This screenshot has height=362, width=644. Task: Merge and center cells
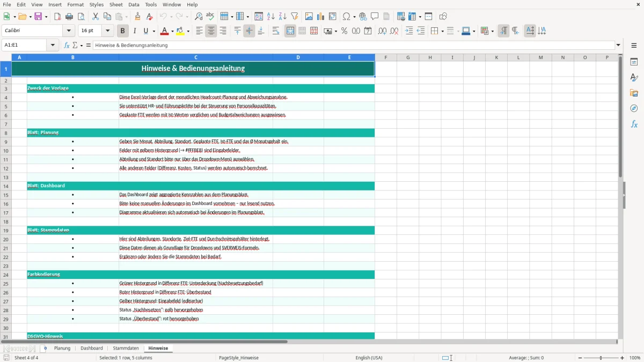[x=290, y=31]
